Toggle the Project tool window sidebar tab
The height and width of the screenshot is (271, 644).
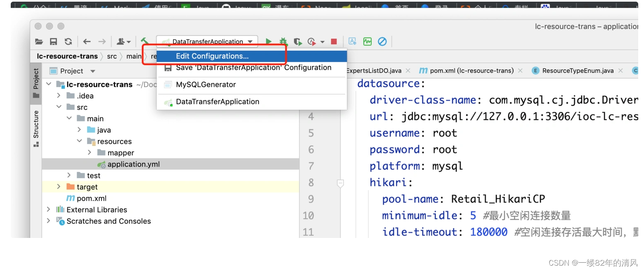tap(36, 83)
